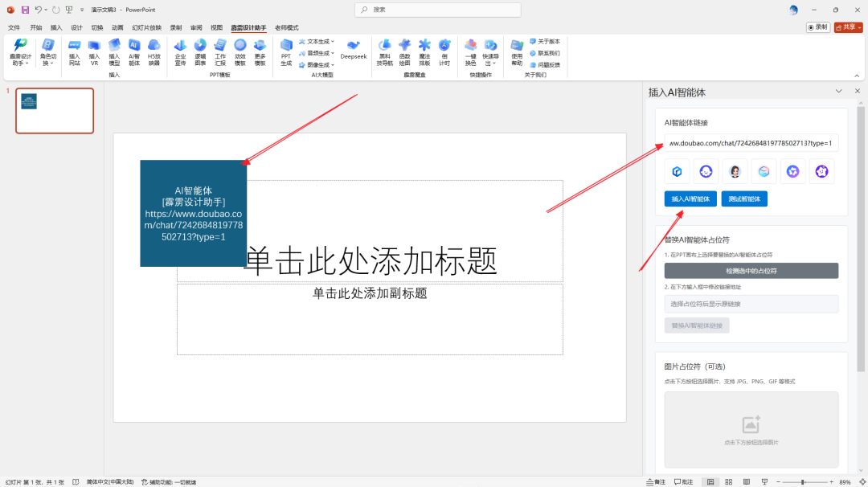
Task: Click the Save icon in title bar
Action: coord(25,10)
